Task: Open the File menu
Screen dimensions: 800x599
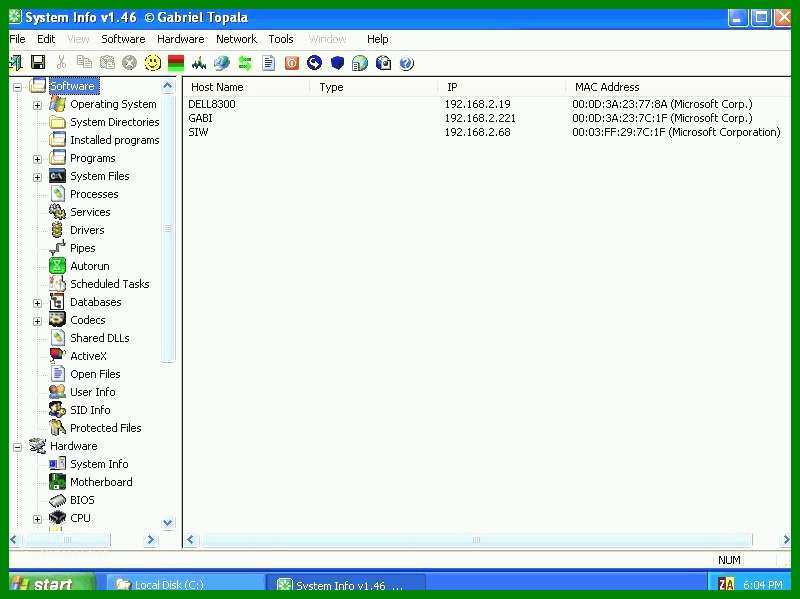Action: pyautogui.click(x=17, y=39)
